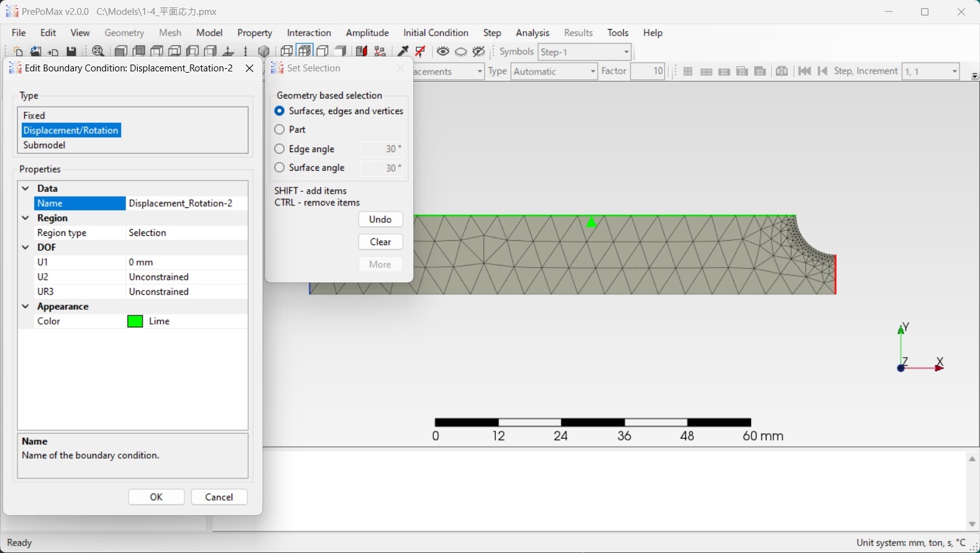Screen dimensions: 980x553
Task: Open the Geometry menu
Action: [124, 33]
